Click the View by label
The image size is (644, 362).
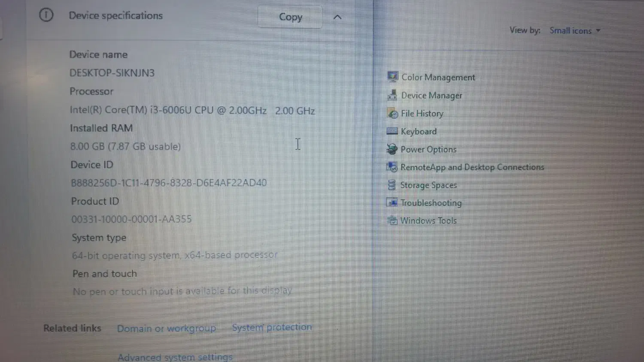(x=525, y=30)
